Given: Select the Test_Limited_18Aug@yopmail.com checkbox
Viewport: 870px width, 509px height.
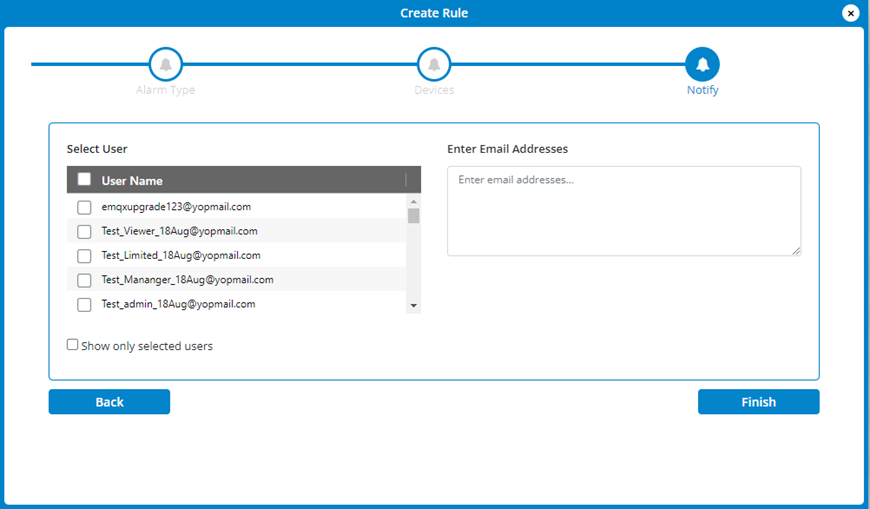Looking at the screenshot, I should (84, 256).
